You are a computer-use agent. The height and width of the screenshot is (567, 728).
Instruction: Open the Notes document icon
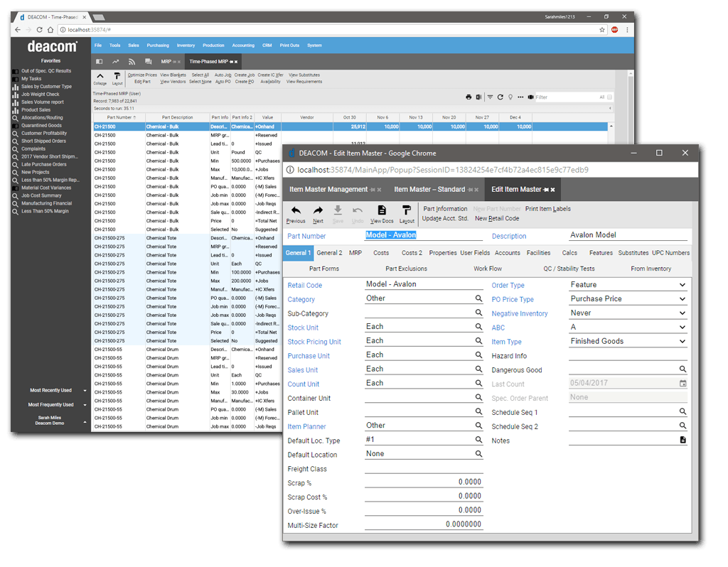(683, 440)
